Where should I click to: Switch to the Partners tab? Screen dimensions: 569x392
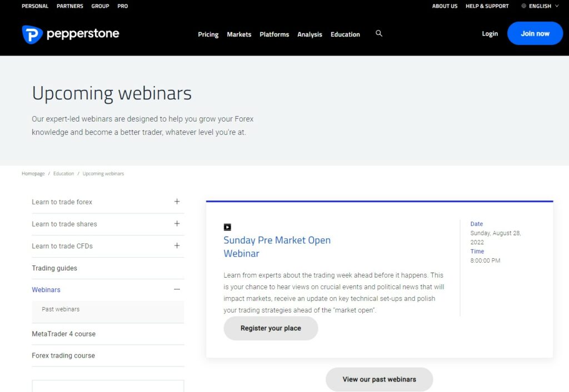[69, 6]
